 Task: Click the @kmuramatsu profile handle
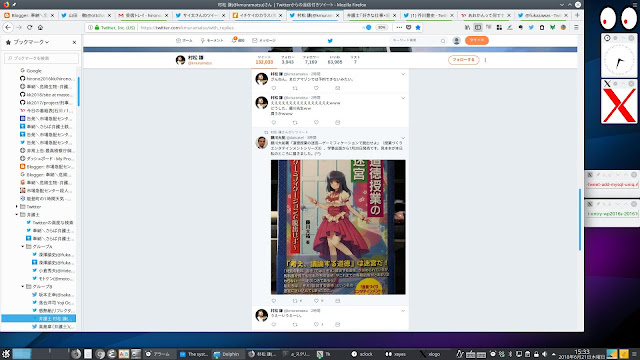tap(200, 63)
